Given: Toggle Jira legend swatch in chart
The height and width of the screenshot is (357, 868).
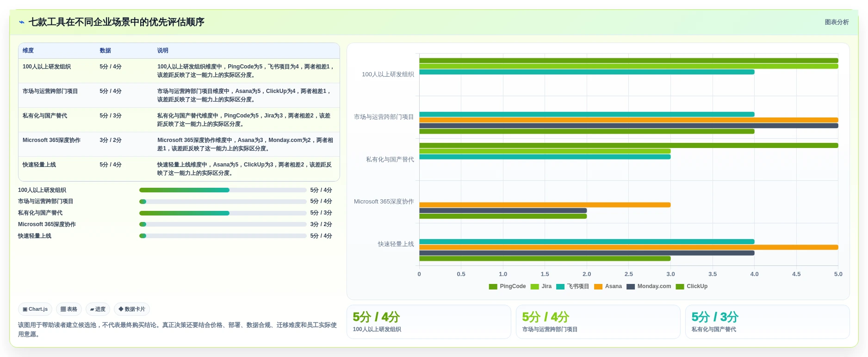Looking at the screenshot, I should [534, 287].
